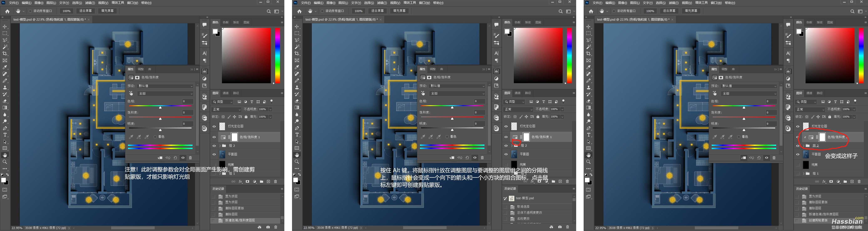The image size is (868, 231).
Task: Add layer mask icon in right Layers panel
Action: [831, 181]
